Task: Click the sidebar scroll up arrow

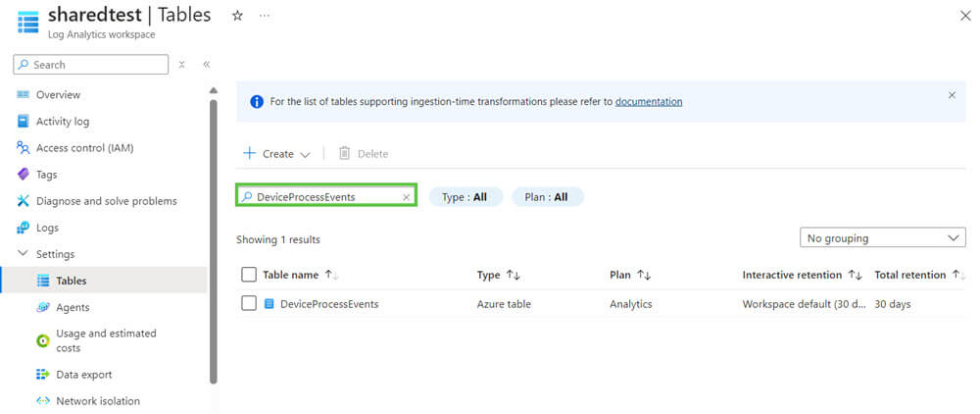Action: (x=213, y=90)
